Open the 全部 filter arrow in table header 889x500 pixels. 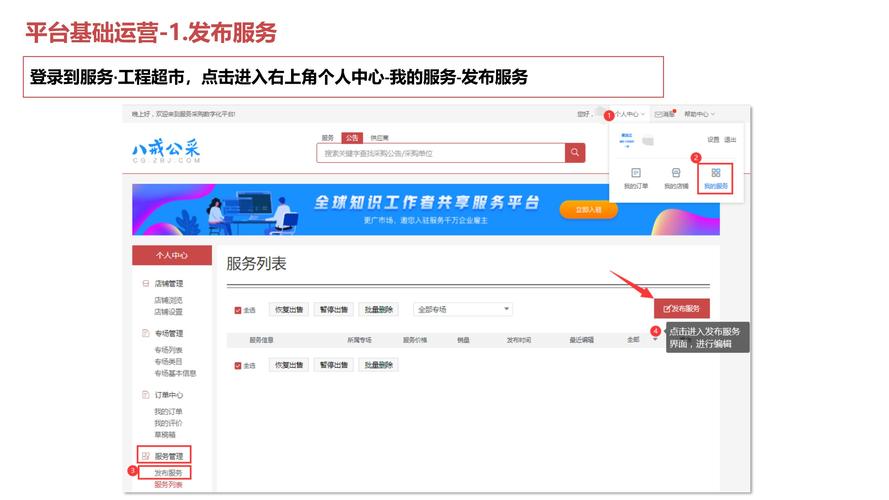[x=655, y=340]
